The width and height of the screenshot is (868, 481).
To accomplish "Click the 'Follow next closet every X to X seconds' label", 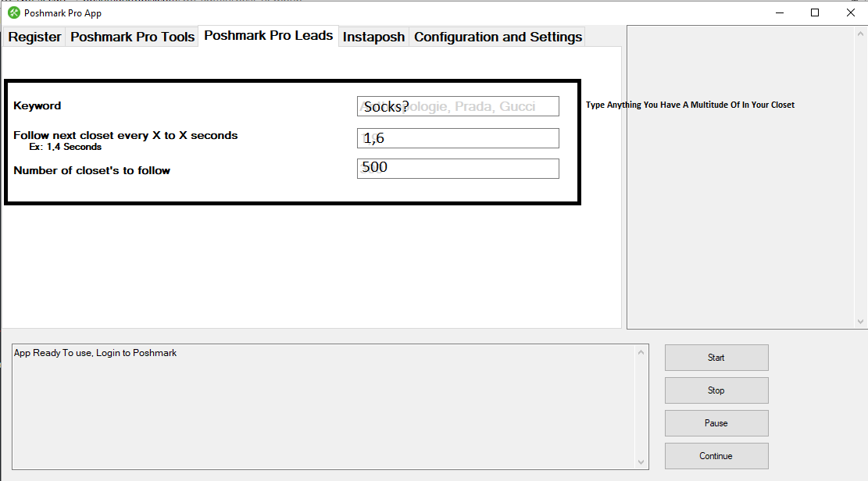I will [x=126, y=136].
